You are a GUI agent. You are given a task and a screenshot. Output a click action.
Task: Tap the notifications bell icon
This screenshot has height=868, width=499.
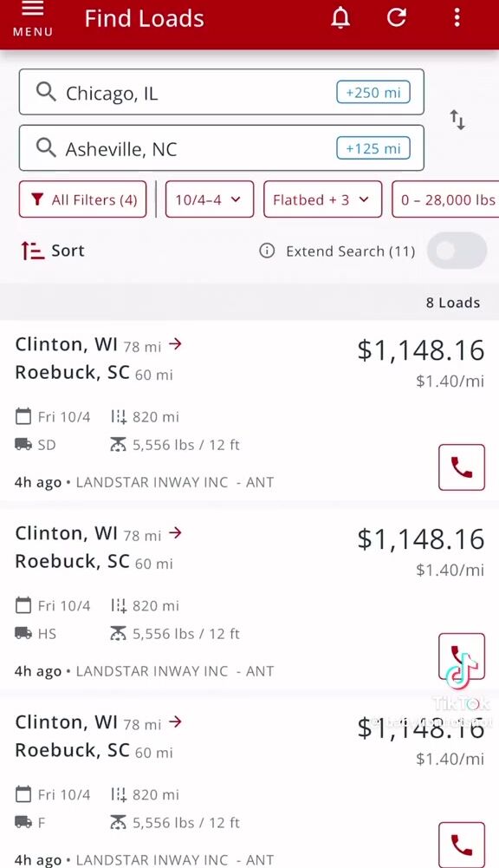click(340, 17)
